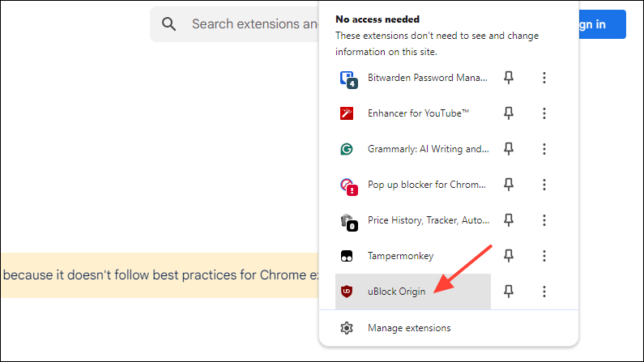This screenshot has width=644, height=362.
Task: Select the Pop up blocker for Chrome entry
Action: click(413, 185)
